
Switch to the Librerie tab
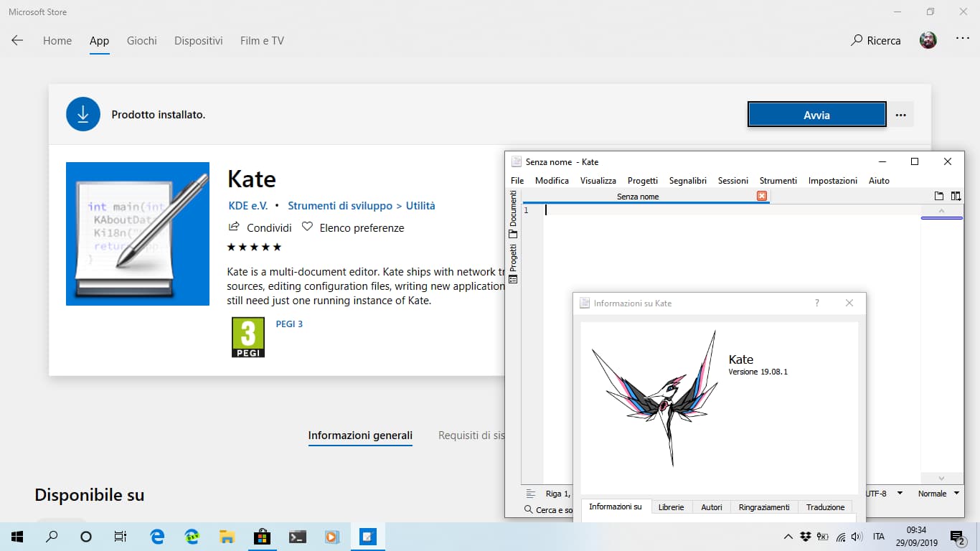(x=672, y=507)
